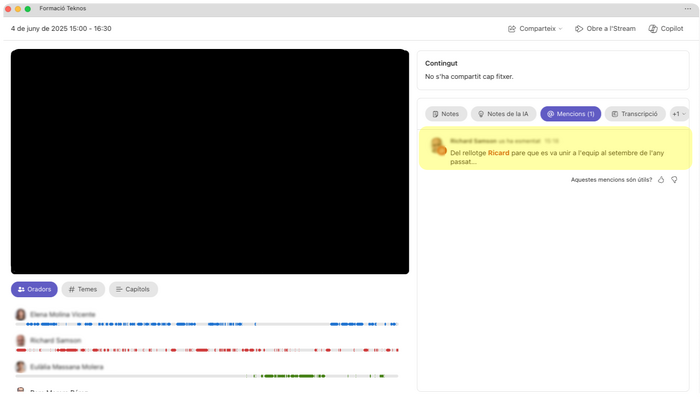Screen dimensions: 700x403
Task: Click the thumbs down feedback icon
Action: pos(674,179)
